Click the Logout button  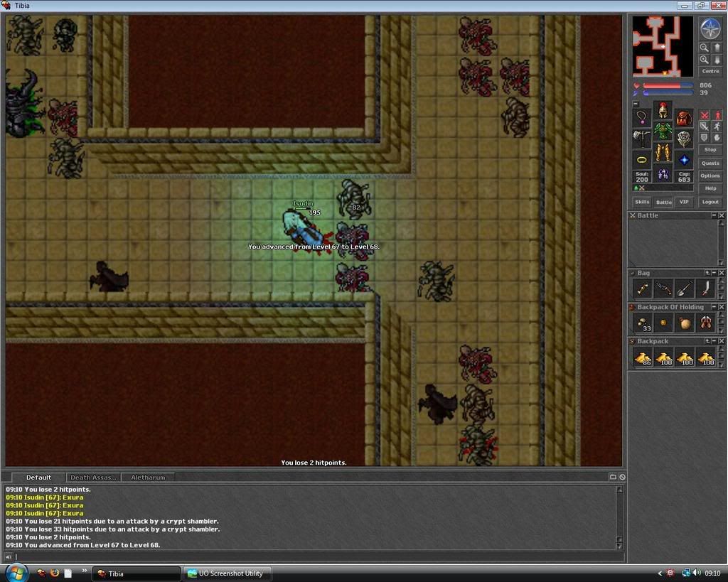coord(710,202)
